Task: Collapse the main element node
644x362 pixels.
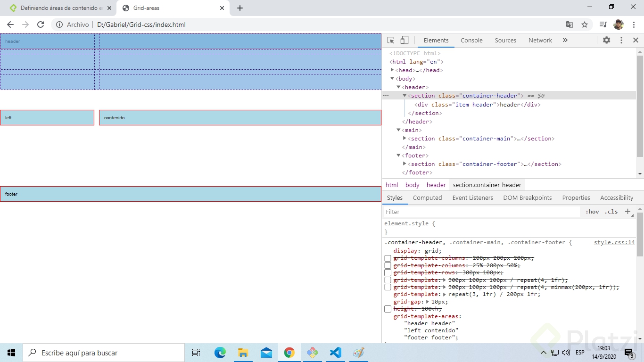Action: (398, 130)
